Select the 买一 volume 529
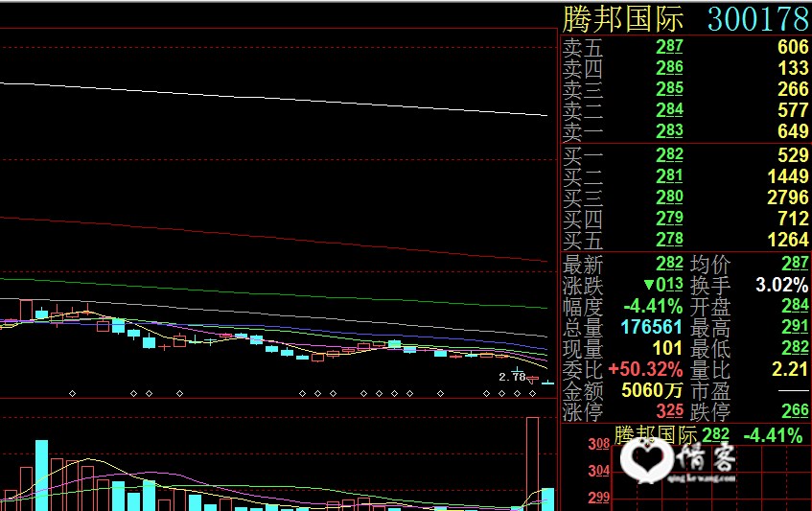 tap(793, 155)
